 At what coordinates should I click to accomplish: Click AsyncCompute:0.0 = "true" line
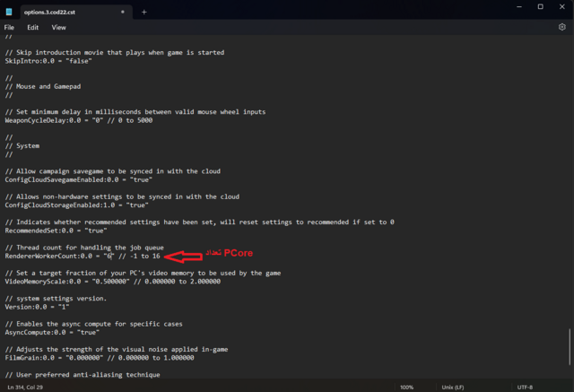(x=52, y=332)
